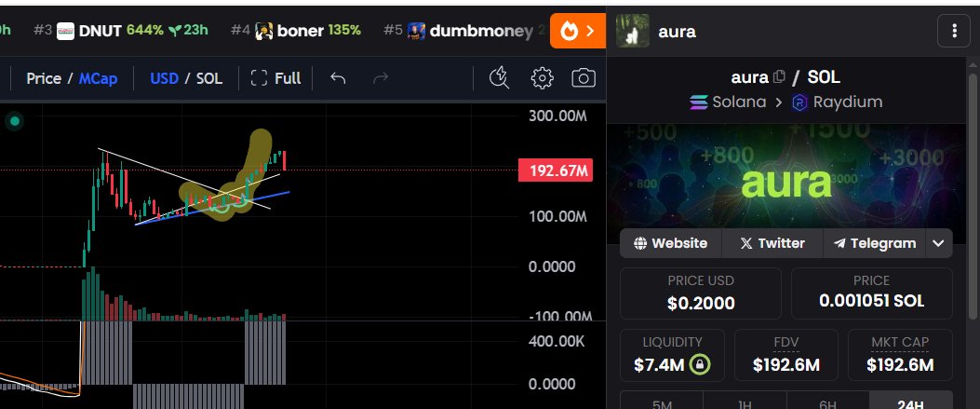Open trending token #3 DNUT
Image resolution: width=980 pixels, height=409 pixels.
[121, 31]
